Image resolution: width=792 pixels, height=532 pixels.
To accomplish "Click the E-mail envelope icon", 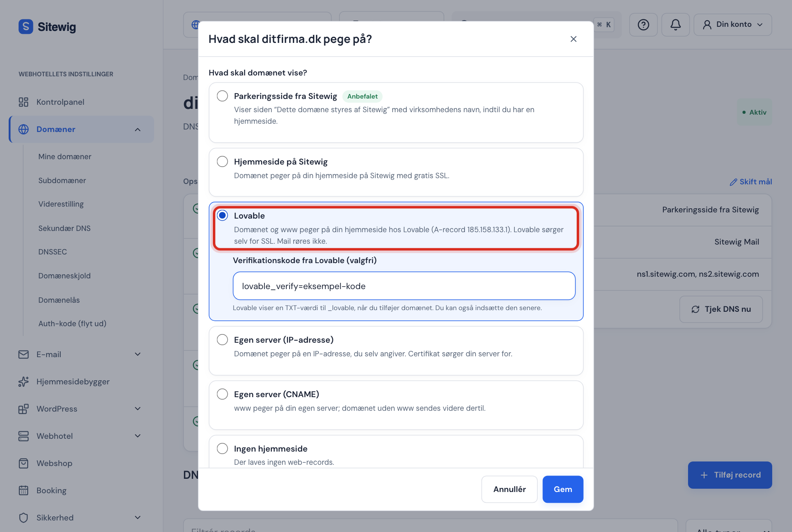I will (x=24, y=354).
